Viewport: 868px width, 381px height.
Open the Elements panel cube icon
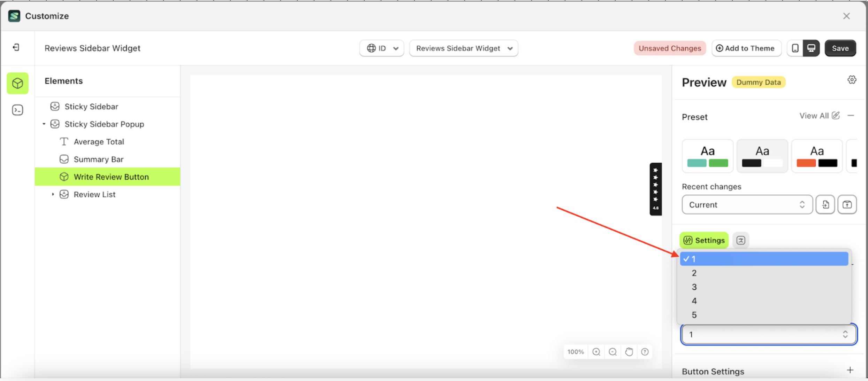tap(17, 83)
